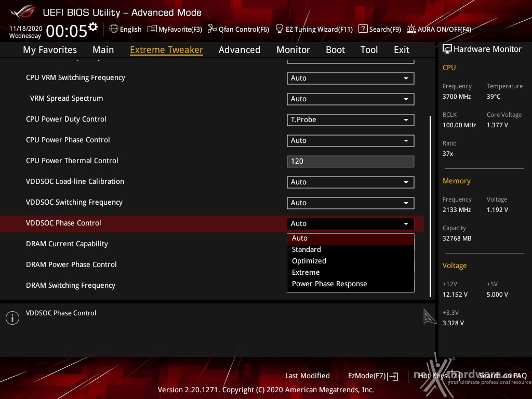Click the globe language icon
This screenshot has height=399, width=532.
click(114, 29)
